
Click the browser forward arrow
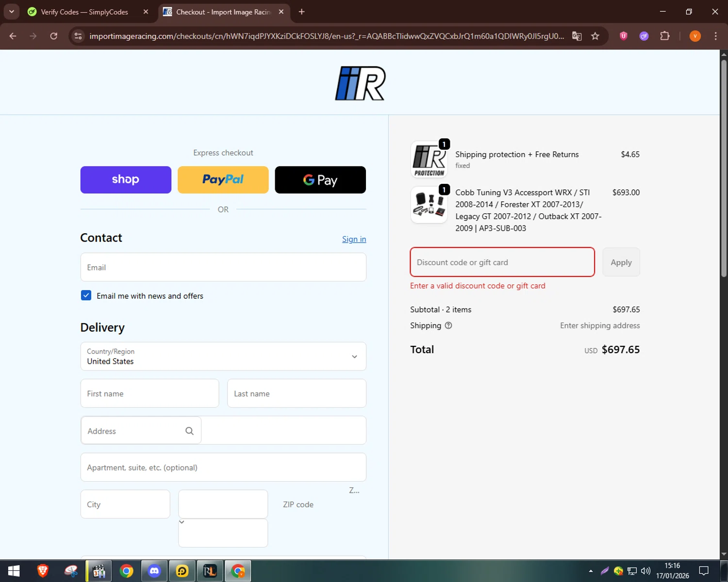click(33, 36)
